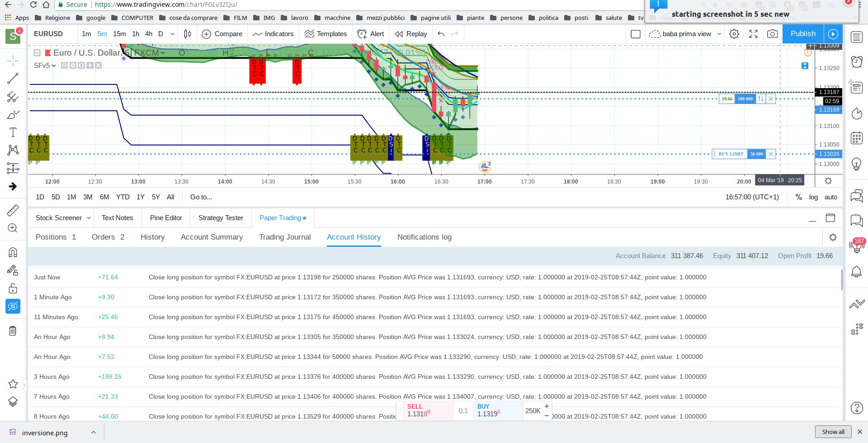The height and width of the screenshot is (443, 868).
Task: Open the watchlist panel icon
Action: point(857,37)
